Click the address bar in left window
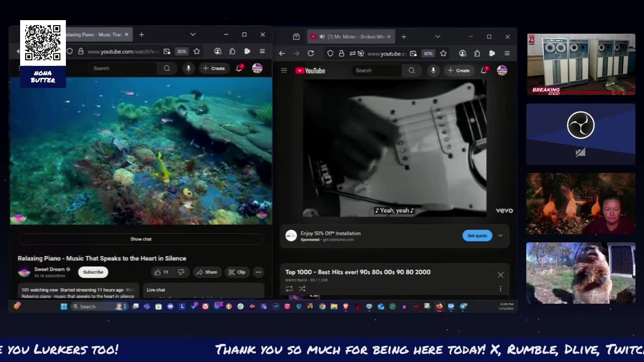 123,51
